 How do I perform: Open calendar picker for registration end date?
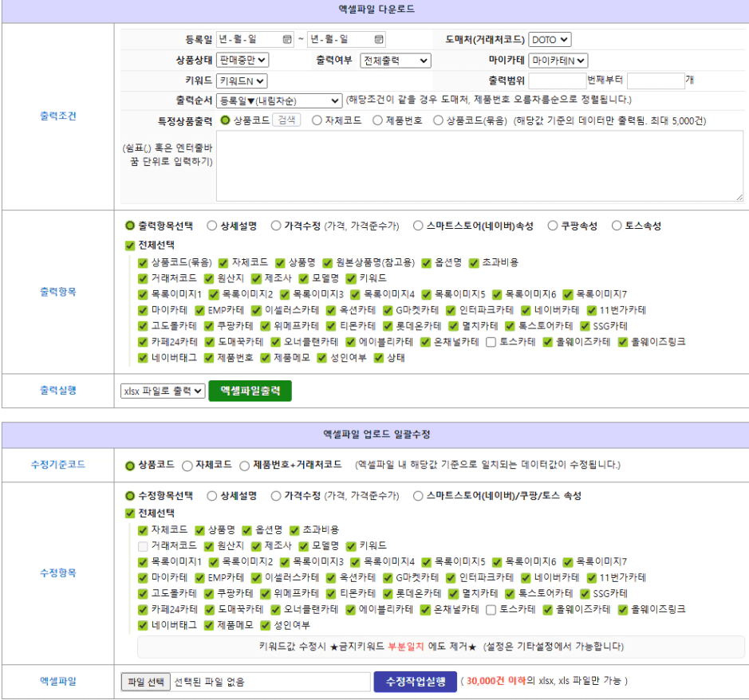tap(379, 39)
